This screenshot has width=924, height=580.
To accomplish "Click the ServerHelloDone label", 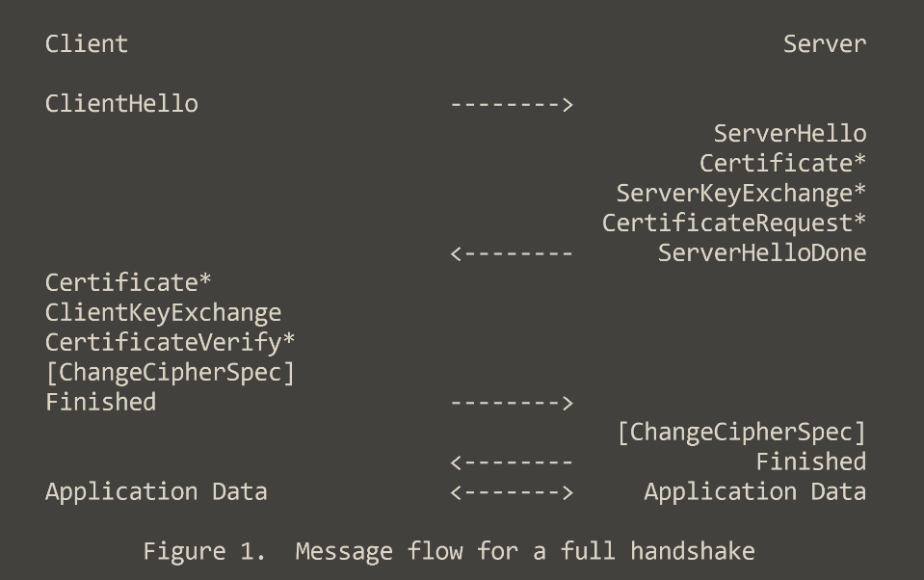I will tap(762, 252).
